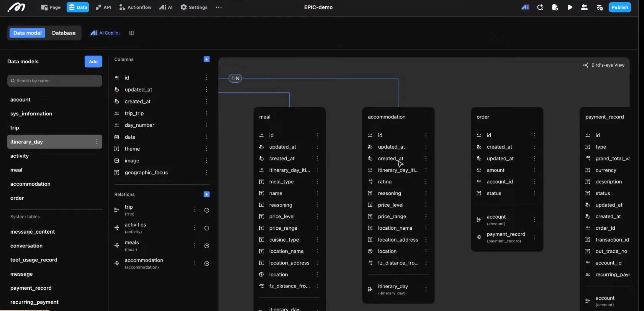644x311 pixels.
Task: Click the Search by name field
Action: (55, 81)
